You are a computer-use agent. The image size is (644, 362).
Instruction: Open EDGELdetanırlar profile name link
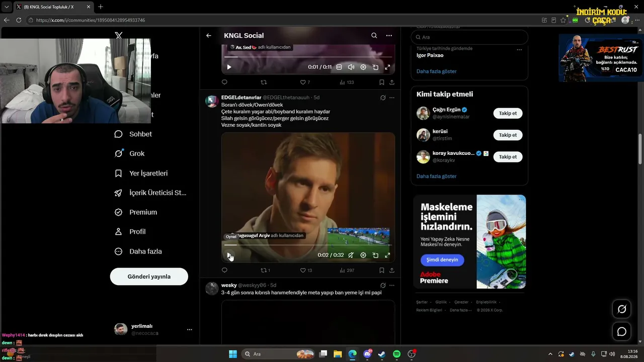(241, 98)
